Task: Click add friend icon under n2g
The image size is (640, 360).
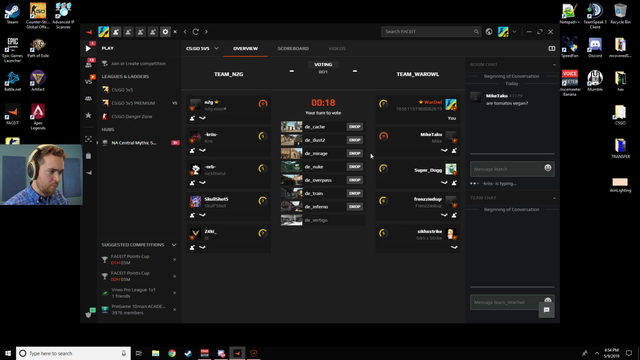Action: coord(192,118)
